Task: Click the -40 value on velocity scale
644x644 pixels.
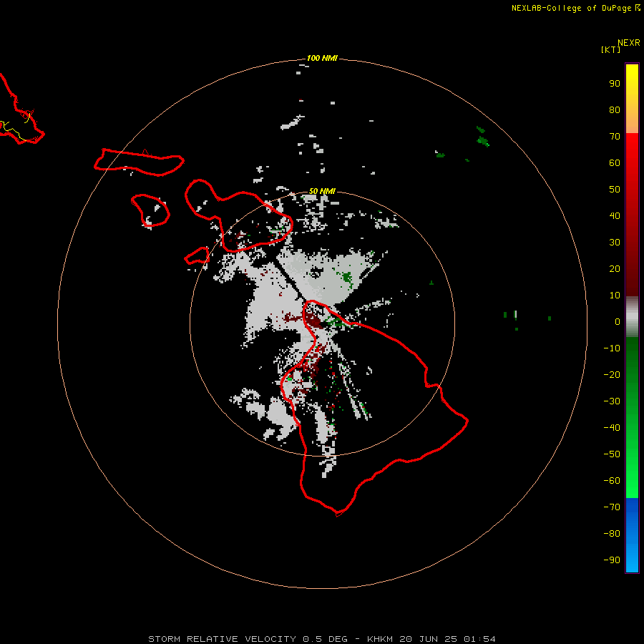Action: point(612,428)
